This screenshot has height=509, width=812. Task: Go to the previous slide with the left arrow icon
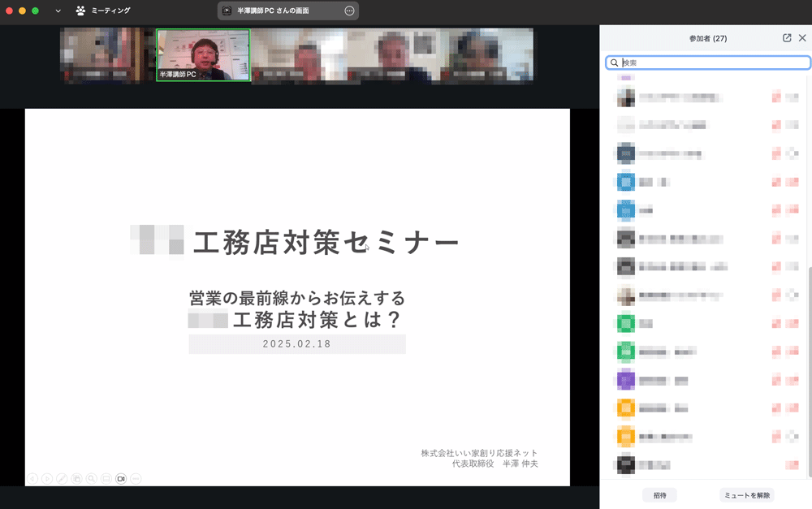tap(32, 479)
